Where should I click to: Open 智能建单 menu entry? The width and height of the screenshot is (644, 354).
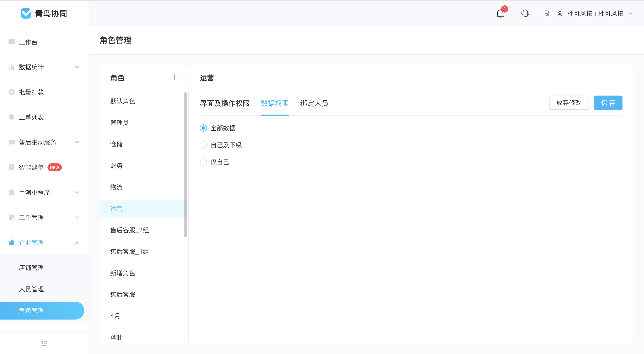44,167
